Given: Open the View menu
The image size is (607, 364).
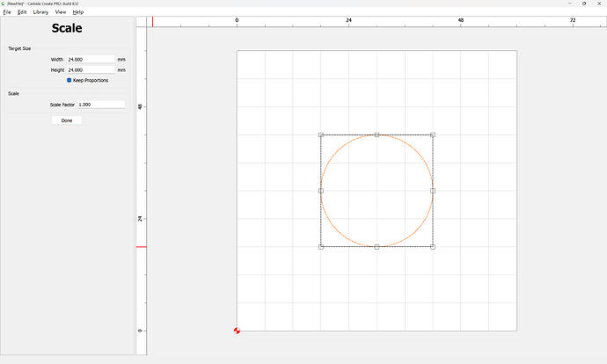Looking at the screenshot, I should click(61, 12).
